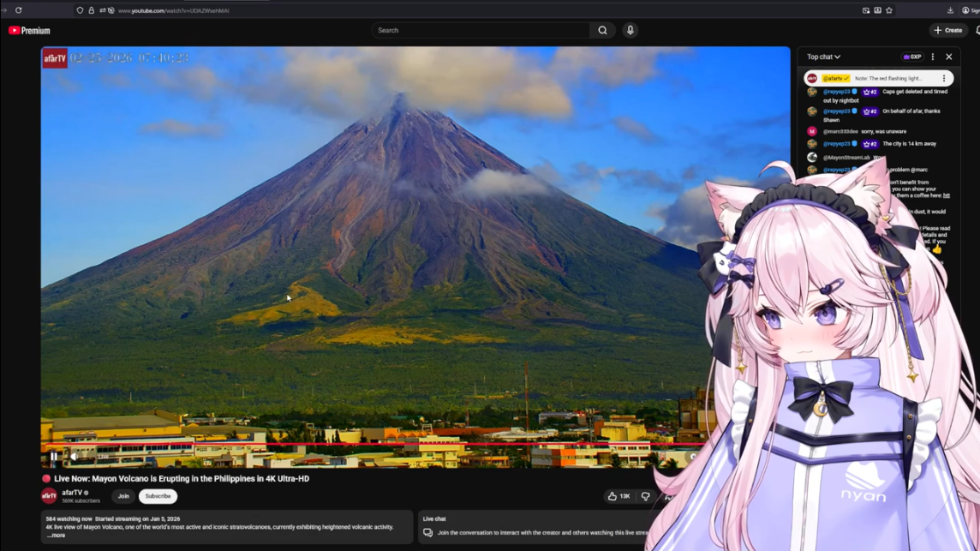Screen dimensions: 980x551
Task: Open the YouTube notifications bell
Action: pos(977,30)
